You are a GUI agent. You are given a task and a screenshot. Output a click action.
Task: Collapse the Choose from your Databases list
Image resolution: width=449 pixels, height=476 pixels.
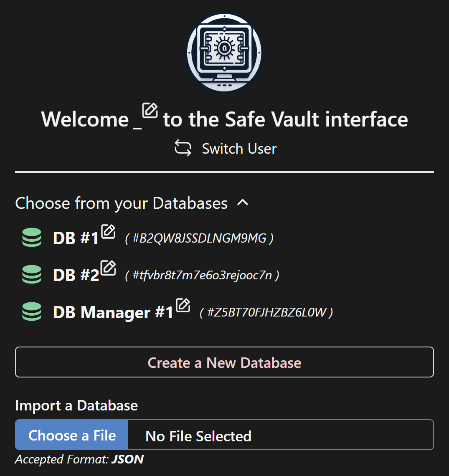point(243,203)
